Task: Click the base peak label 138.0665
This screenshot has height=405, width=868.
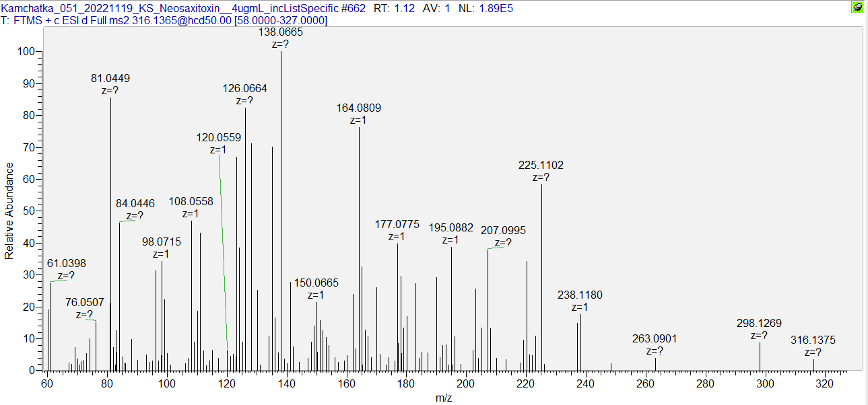Action: [x=281, y=32]
